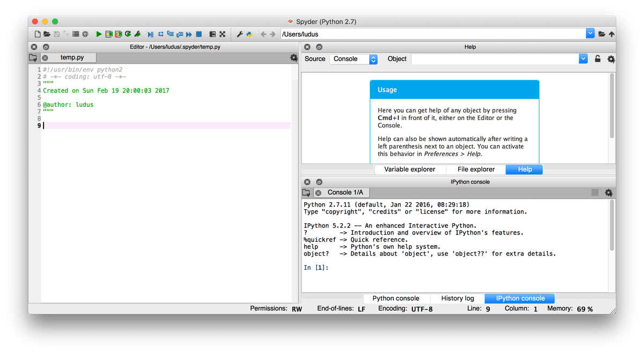Click the Object text input field

coord(495,59)
